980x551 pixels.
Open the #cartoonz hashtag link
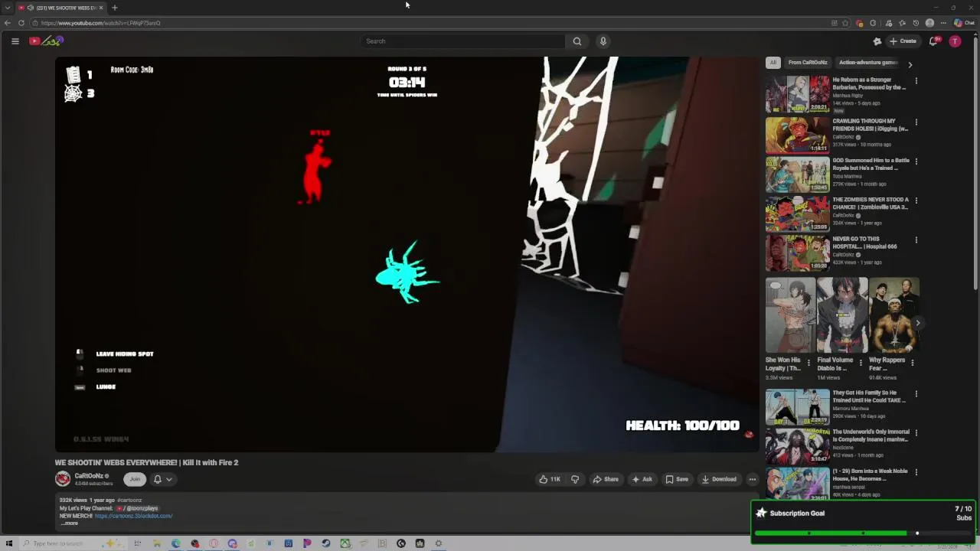point(129,500)
